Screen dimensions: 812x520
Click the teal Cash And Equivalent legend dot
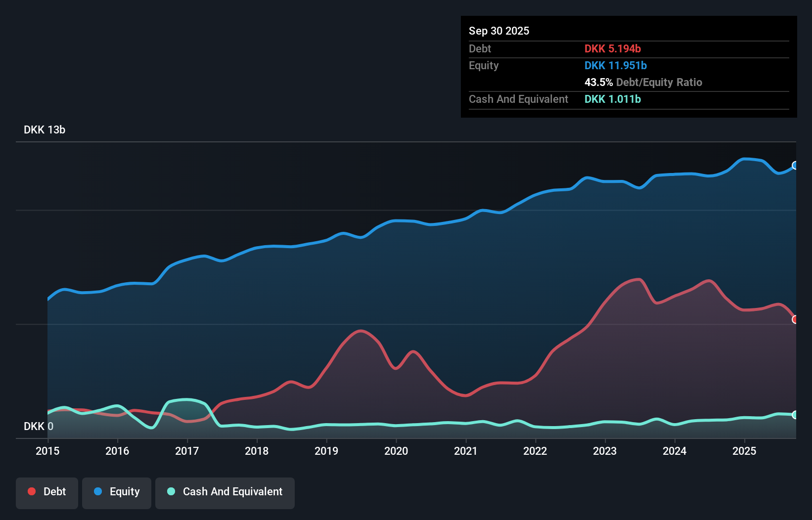tap(170, 491)
